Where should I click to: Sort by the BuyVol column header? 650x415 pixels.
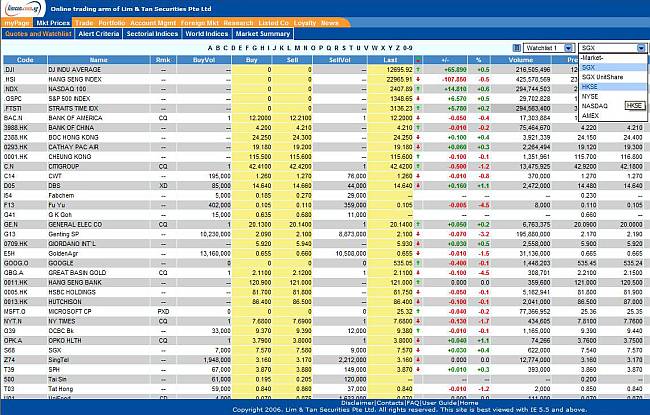(204, 60)
